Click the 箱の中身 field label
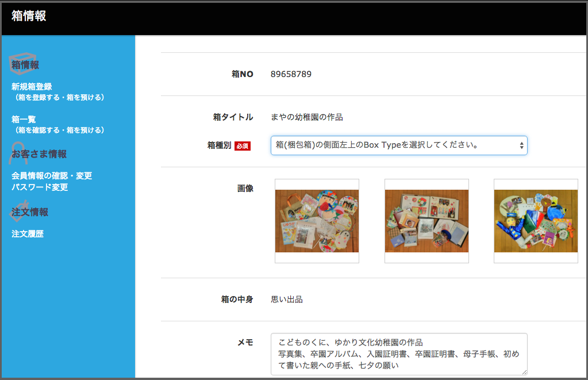 [237, 300]
